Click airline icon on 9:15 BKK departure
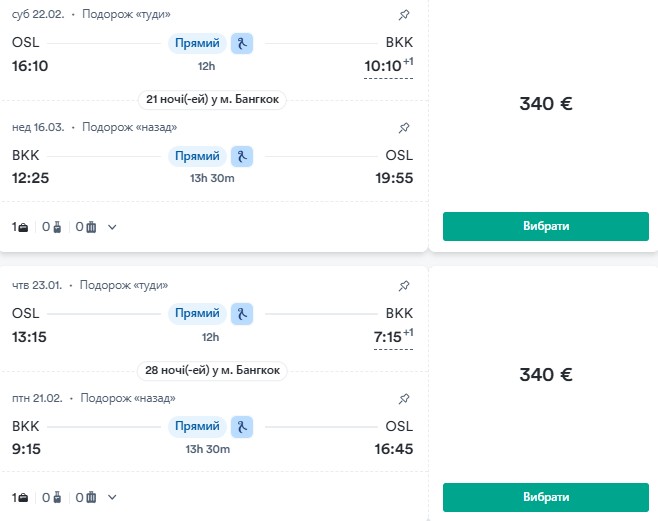Image resolution: width=658 pixels, height=521 pixels. pyautogui.click(x=241, y=427)
